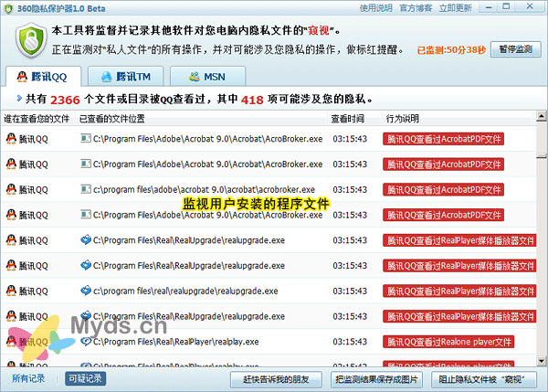Click the small shield icon in the title bar
548x392 pixels.
click(8, 8)
